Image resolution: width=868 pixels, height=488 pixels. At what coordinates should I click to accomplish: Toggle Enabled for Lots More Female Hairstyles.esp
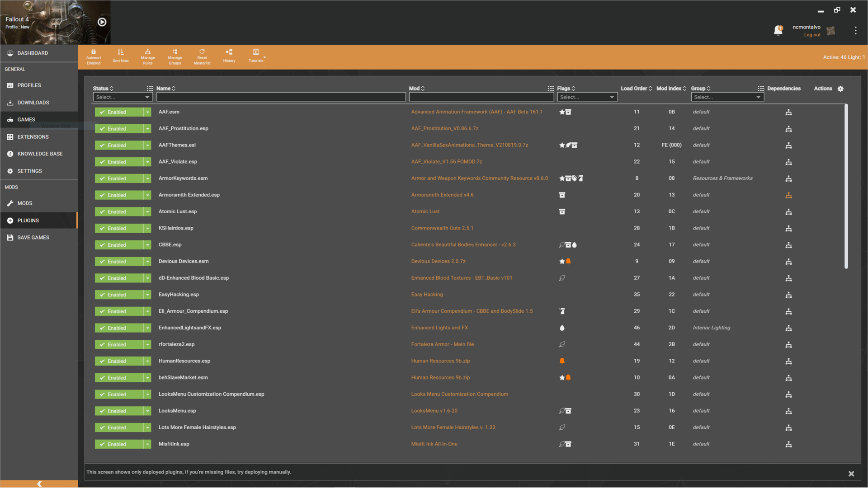(119, 427)
